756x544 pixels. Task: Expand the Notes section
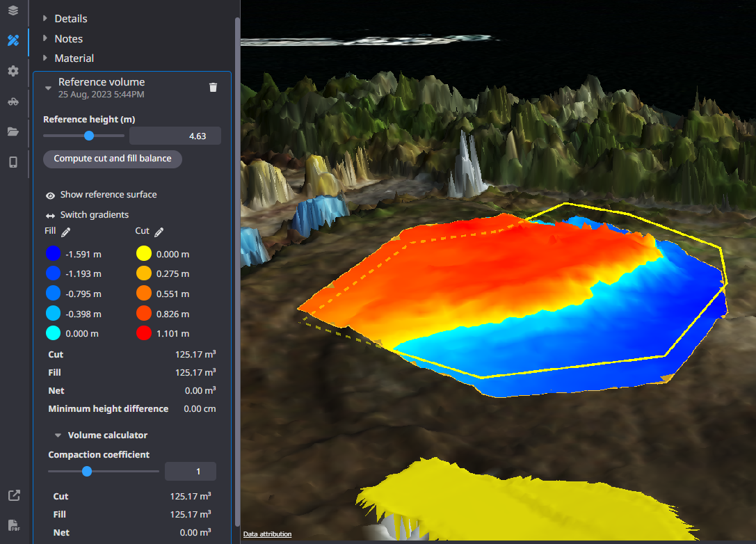(45, 38)
